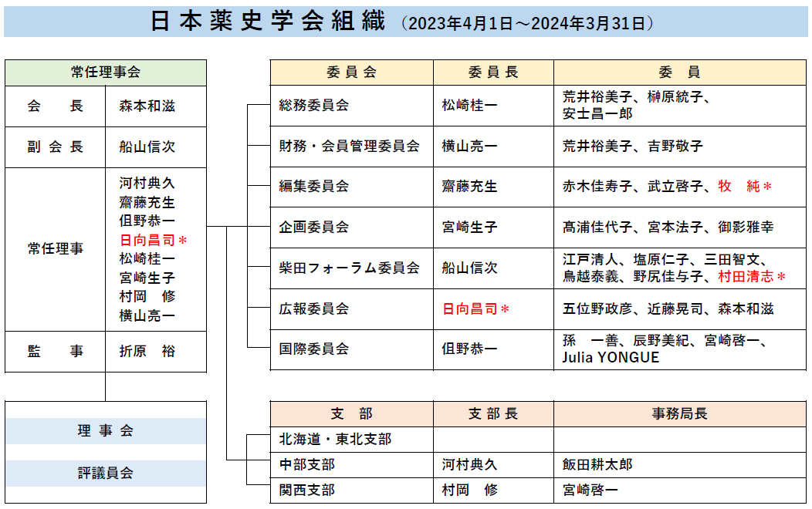
Task: Select the 編集委員会 cell
Action: point(314,186)
